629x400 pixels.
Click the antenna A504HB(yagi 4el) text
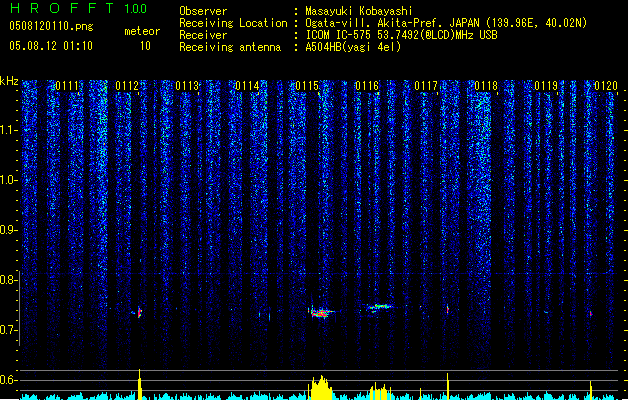pyautogui.click(x=353, y=47)
